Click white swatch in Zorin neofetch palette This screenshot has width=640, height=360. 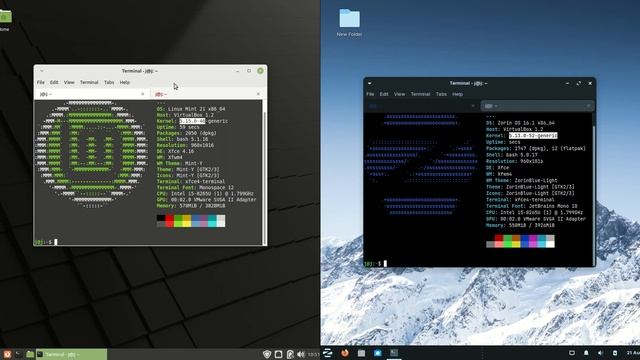[550, 244]
